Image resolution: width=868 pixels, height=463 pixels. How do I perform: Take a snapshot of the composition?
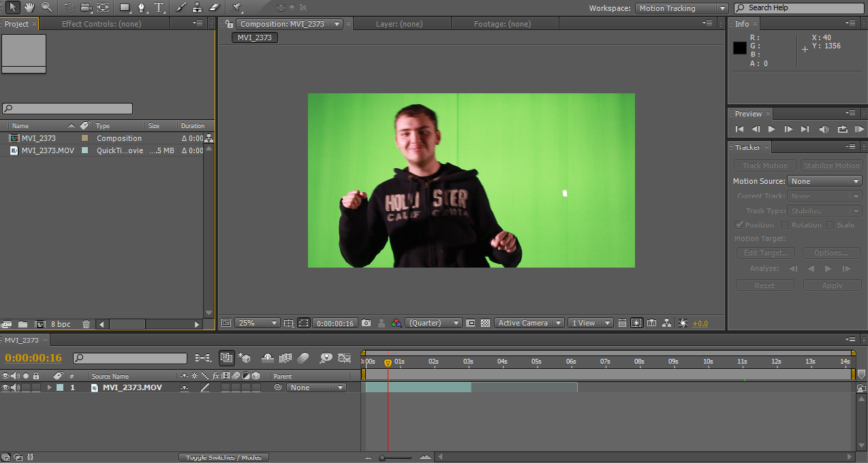point(366,323)
